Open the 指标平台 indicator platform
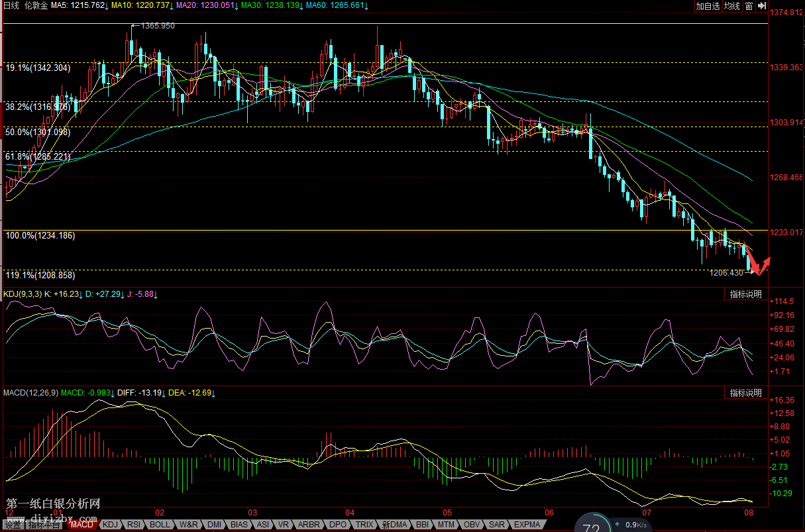 (44, 525)
